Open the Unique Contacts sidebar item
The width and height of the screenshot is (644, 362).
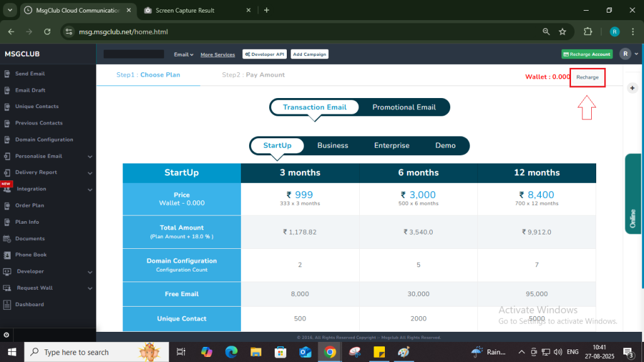[36, 106]
